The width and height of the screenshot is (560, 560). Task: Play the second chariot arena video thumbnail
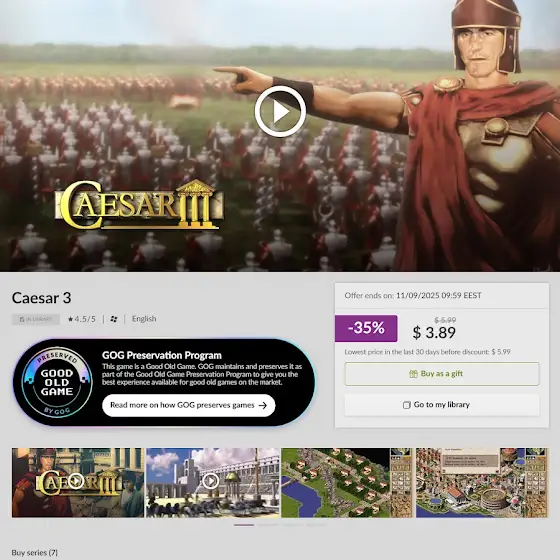[x=212, y=482]
